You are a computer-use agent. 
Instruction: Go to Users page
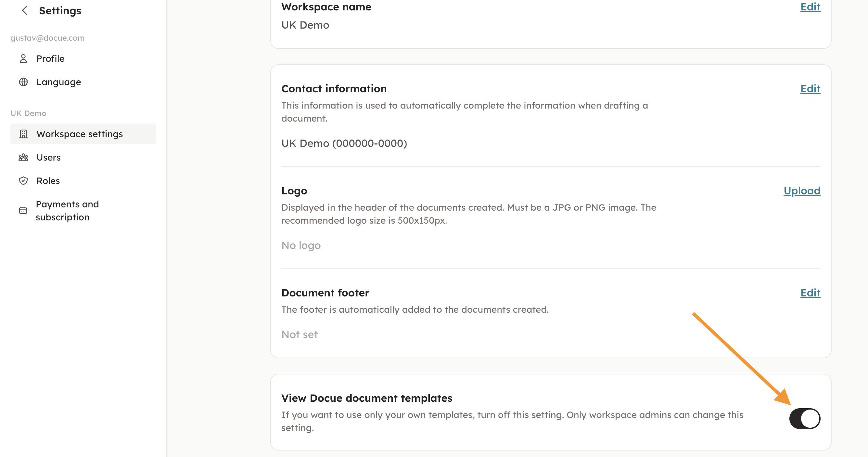coord(48,158)
